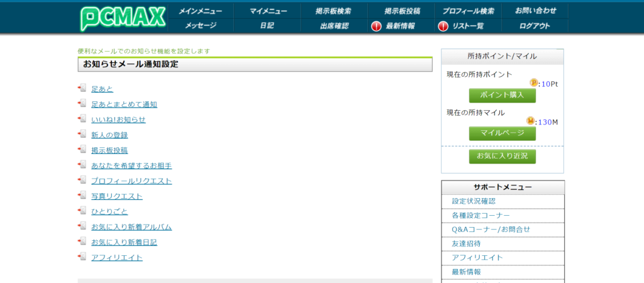Click the お知らせメール通知設定 heading
This screenshot has height=283, width=644.
coord(131,64)
